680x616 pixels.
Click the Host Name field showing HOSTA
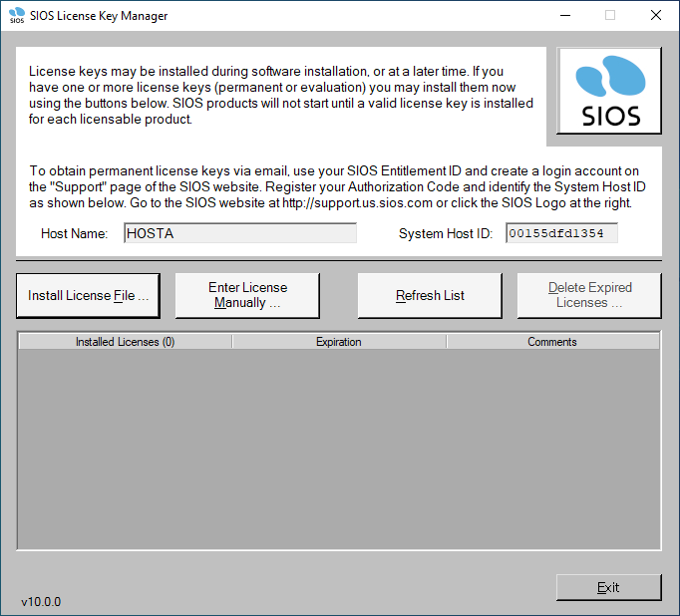click(x=240, y=233)
